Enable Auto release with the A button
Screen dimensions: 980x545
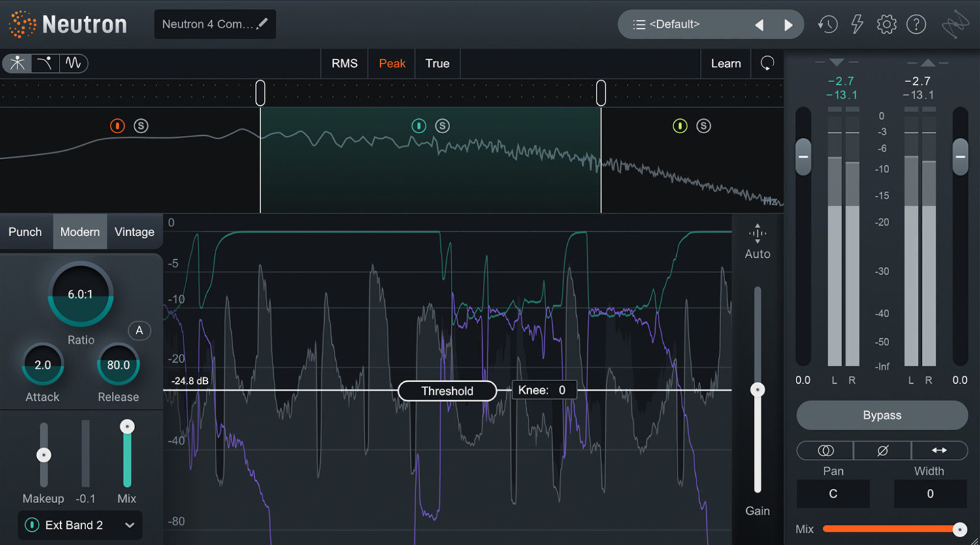click(x=139, y=331)
